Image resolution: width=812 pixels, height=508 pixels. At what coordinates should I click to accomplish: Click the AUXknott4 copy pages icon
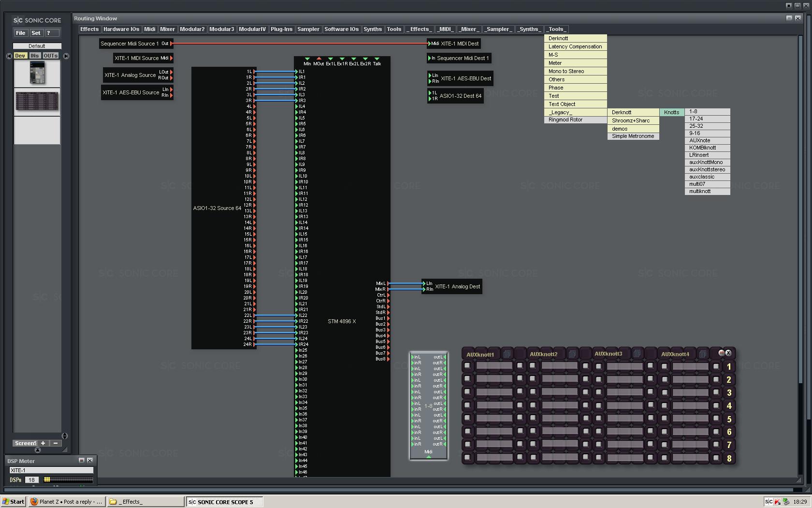tap(702, 354)
